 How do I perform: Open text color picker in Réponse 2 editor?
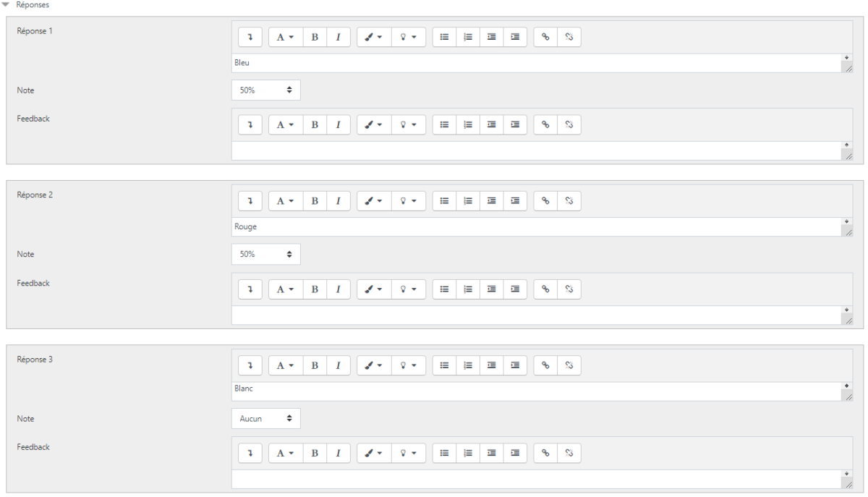pos(374,201)
